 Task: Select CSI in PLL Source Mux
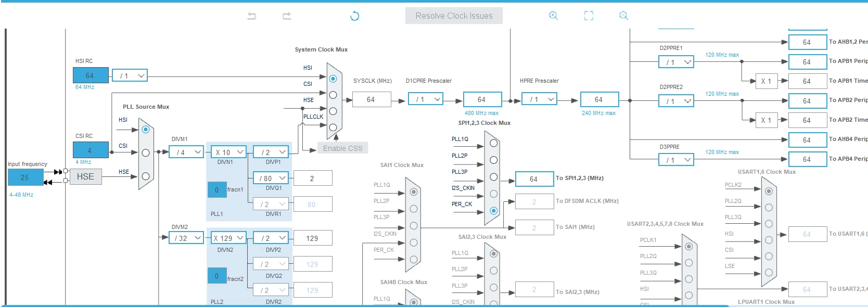(x=146, y=152)
